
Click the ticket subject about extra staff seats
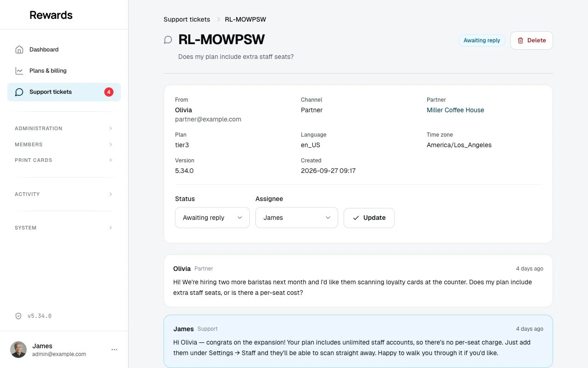point(236,57)
